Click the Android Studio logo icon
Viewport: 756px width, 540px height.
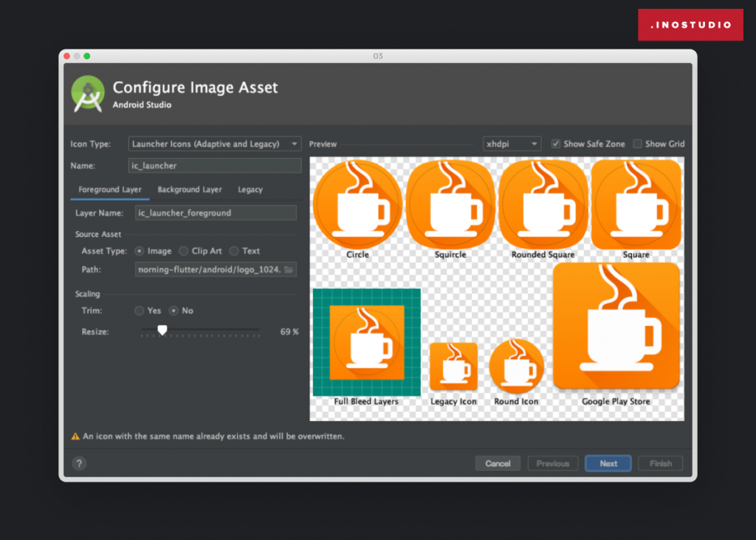click(x=88, y=94)
